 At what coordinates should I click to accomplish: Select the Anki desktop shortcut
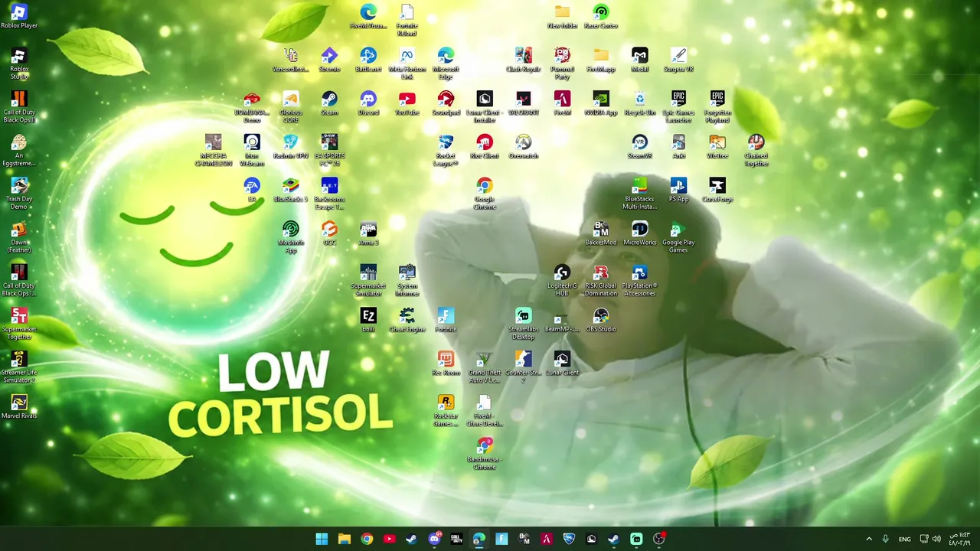678,146
